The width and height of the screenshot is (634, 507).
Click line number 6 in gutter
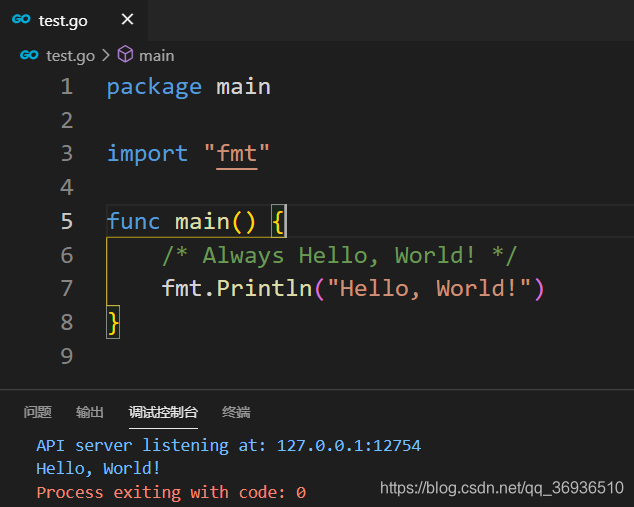(67, 255)
